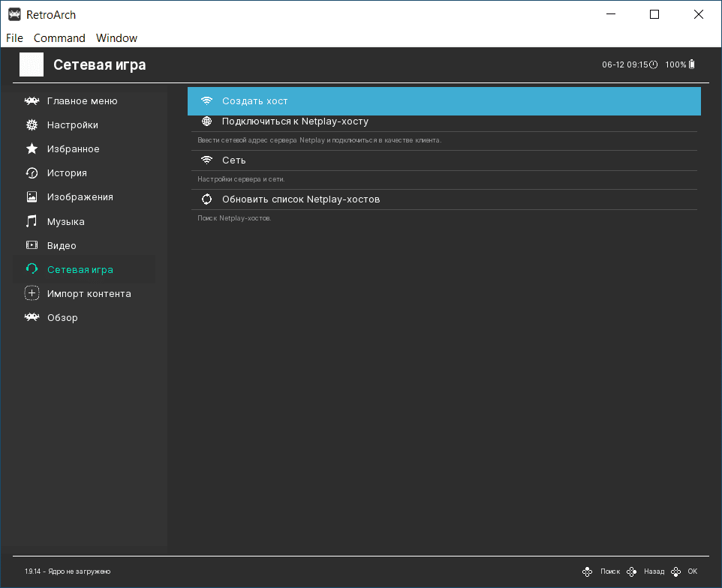Click the star icon beside Избранное
This screenshot has height=588, width=722.
32,148
